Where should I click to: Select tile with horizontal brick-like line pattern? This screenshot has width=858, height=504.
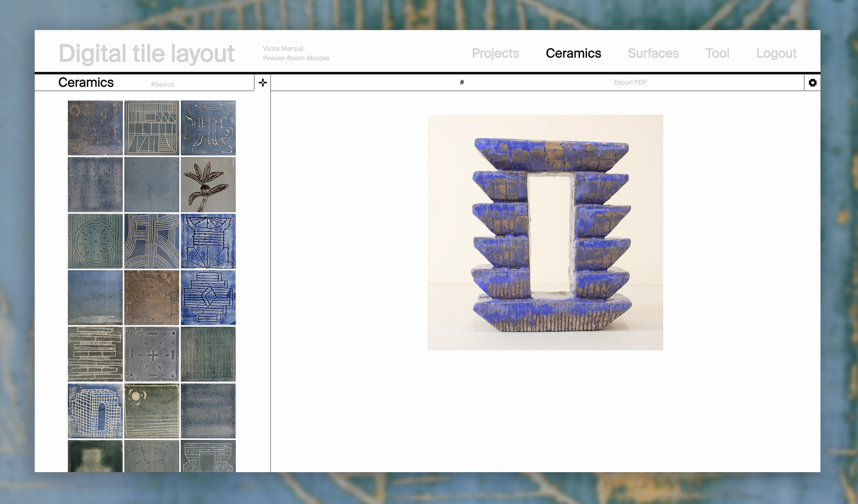tap(95, 355)
